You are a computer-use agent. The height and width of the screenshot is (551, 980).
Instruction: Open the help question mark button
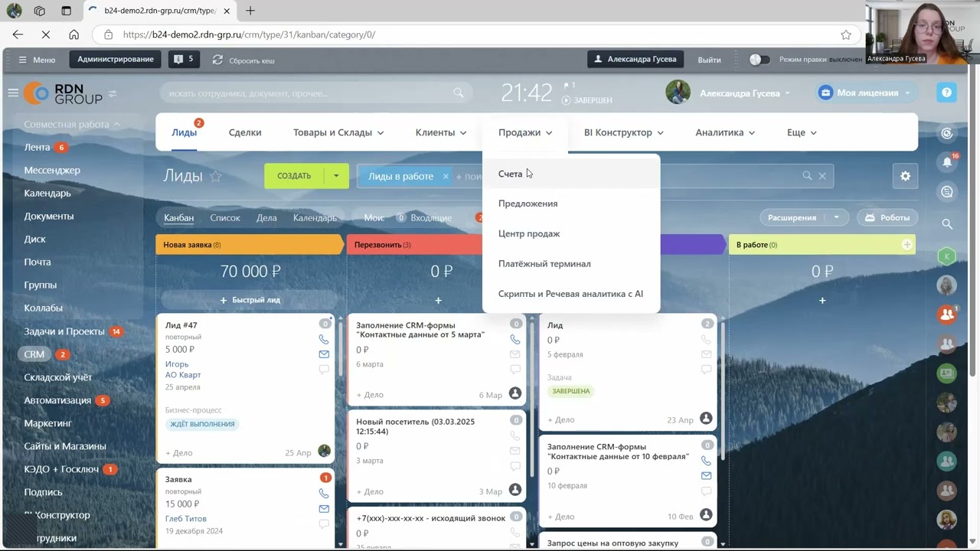[946, 93]
